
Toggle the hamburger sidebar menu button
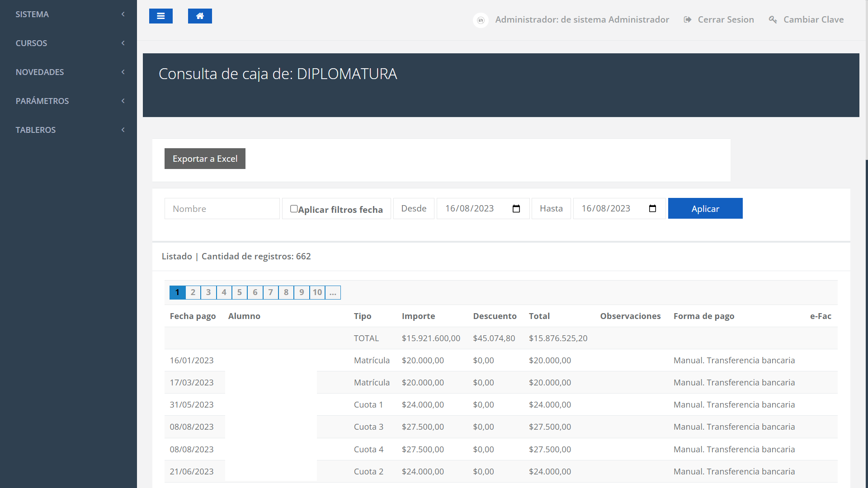coord(161,16)
